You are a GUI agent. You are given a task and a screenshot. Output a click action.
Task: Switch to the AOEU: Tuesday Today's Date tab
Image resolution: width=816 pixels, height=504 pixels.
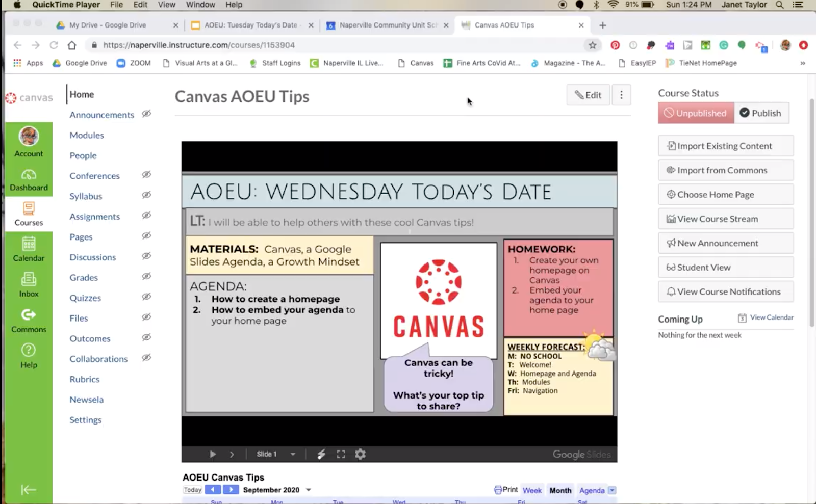tap(252, 25)
